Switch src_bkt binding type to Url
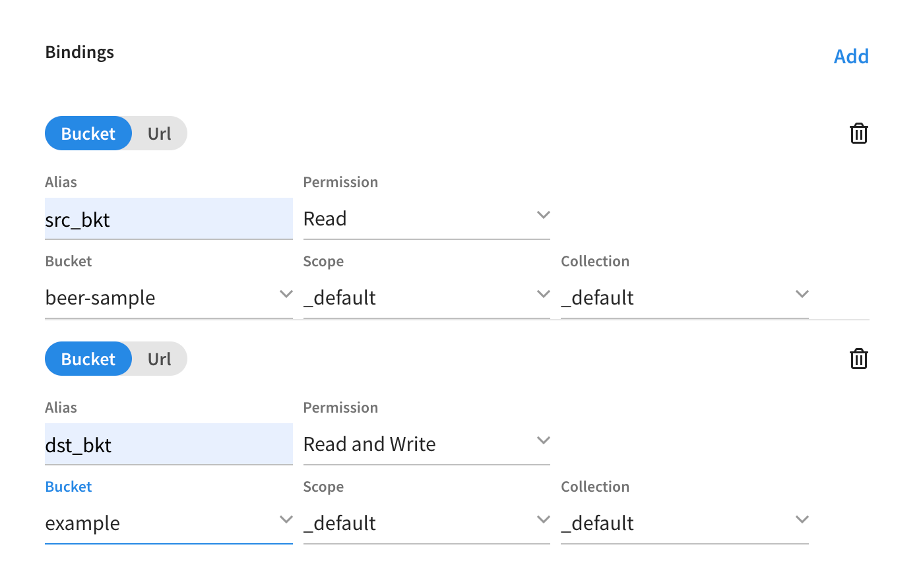This screenshot has height=588, width=921. [x=159, y=134]
